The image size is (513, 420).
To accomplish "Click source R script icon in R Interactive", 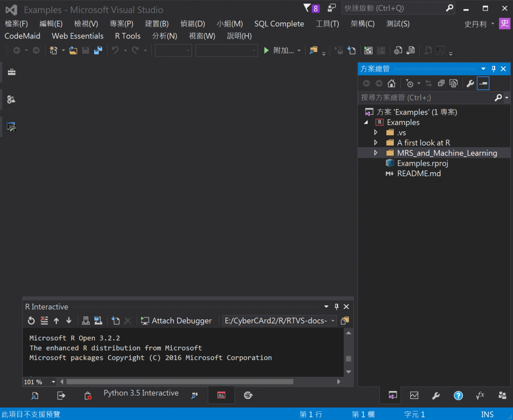I will coord(115,321).
